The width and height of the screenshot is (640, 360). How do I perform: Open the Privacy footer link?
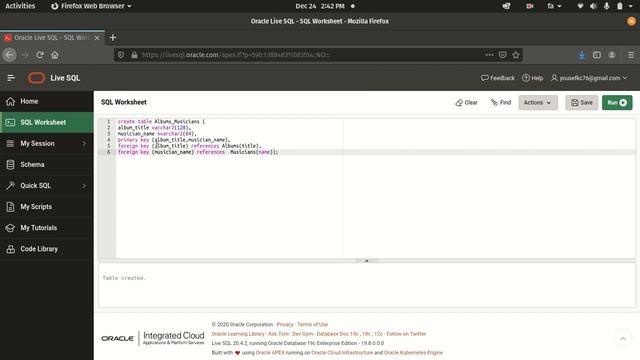(285, 324)
